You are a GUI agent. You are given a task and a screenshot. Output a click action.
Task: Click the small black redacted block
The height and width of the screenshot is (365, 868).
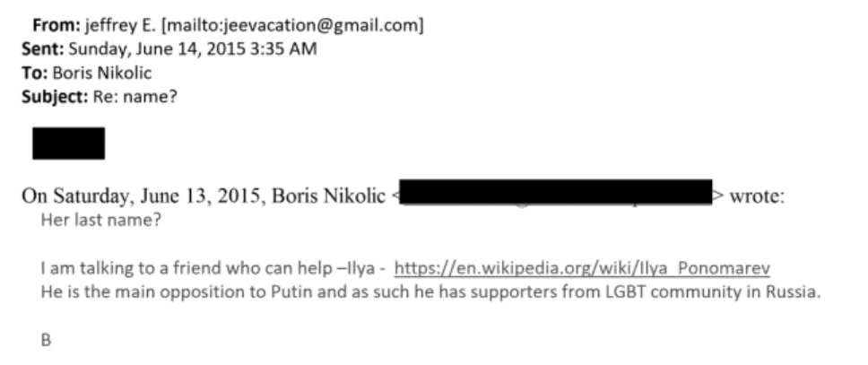[x=68, y=143]
